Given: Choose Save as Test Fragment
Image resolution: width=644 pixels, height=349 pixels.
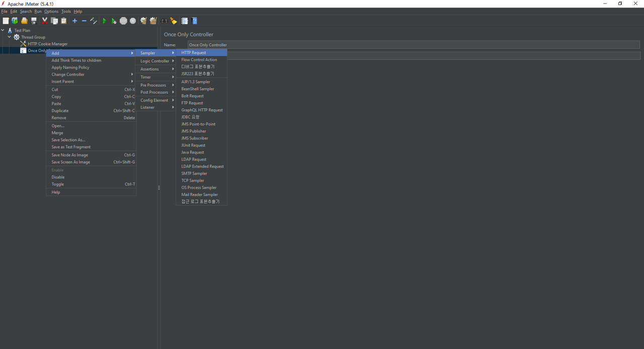Looking at the screenshot, I should (91, 147).
